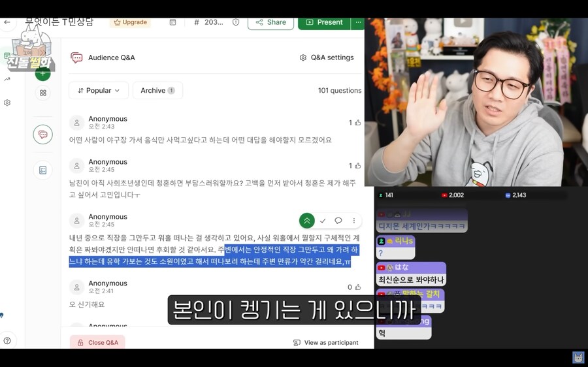Click the cat avatar icon at bottom right
Viewport: 588px width, 367px height.
coord(578,357)
